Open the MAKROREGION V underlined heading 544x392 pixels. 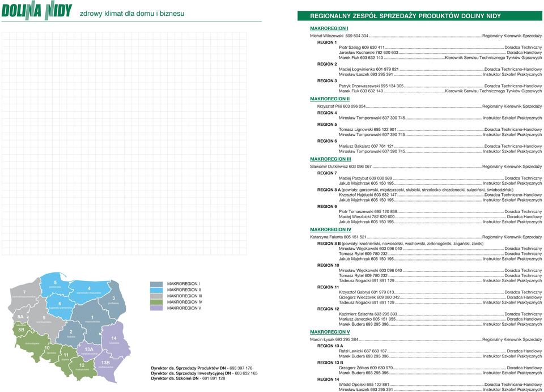tap(330, 332)
